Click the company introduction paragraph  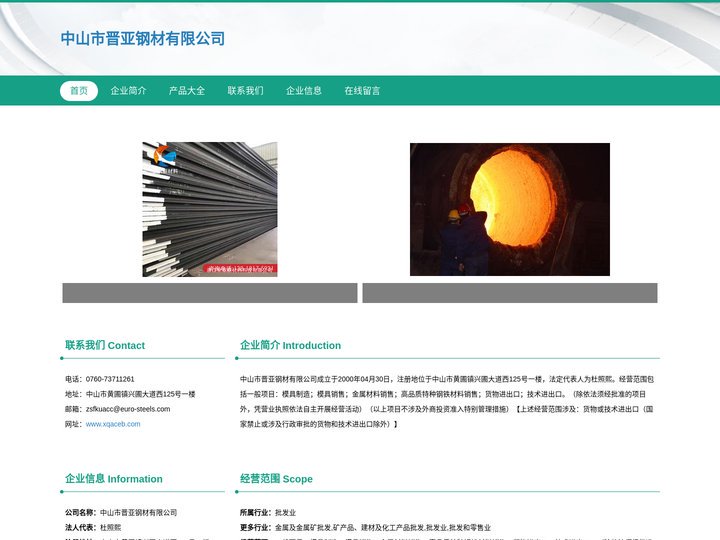click(447, 401)
